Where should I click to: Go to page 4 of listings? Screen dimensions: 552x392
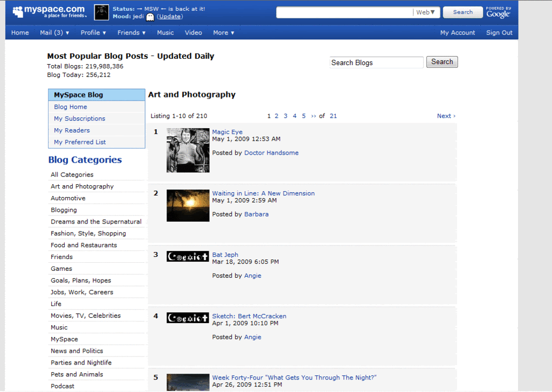(295, 116)
